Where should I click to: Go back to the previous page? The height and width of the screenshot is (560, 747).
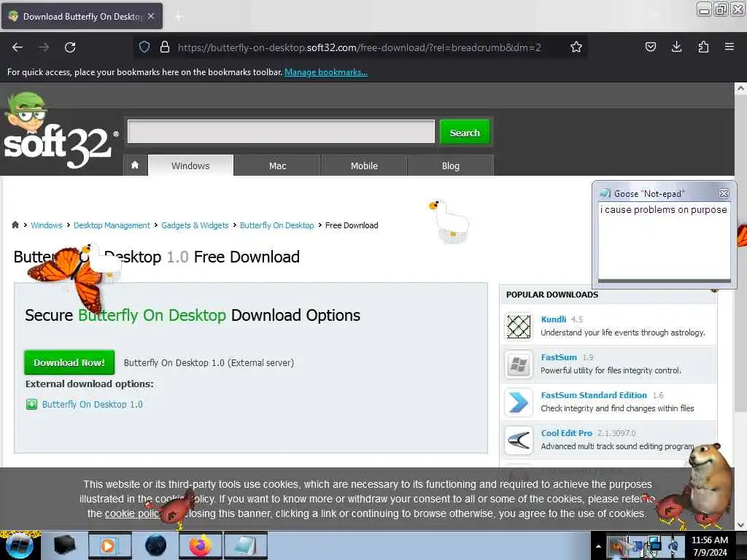click(x=18, y=47)
